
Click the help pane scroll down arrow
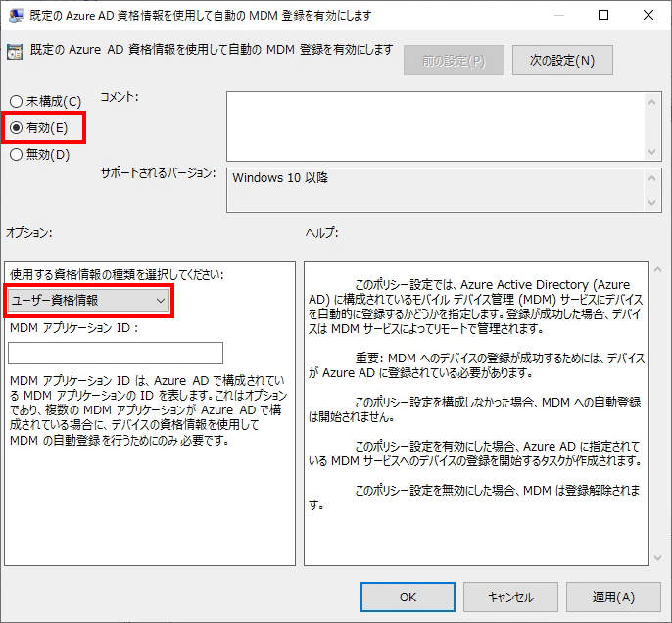658,558
